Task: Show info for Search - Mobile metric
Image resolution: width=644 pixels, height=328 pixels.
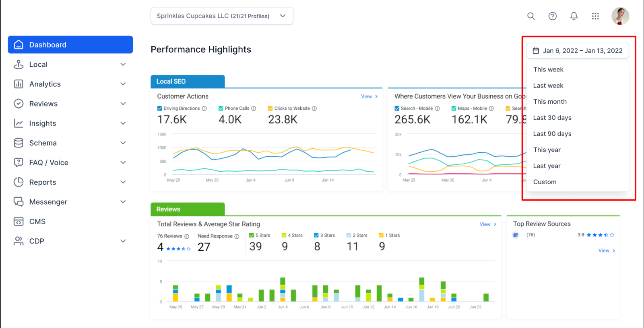Action: tap(437, 109)
